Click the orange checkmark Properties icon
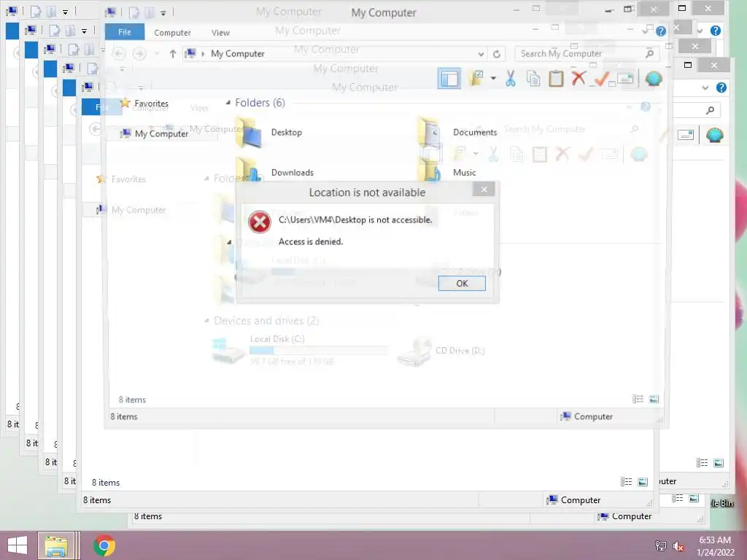 (602, 79)
